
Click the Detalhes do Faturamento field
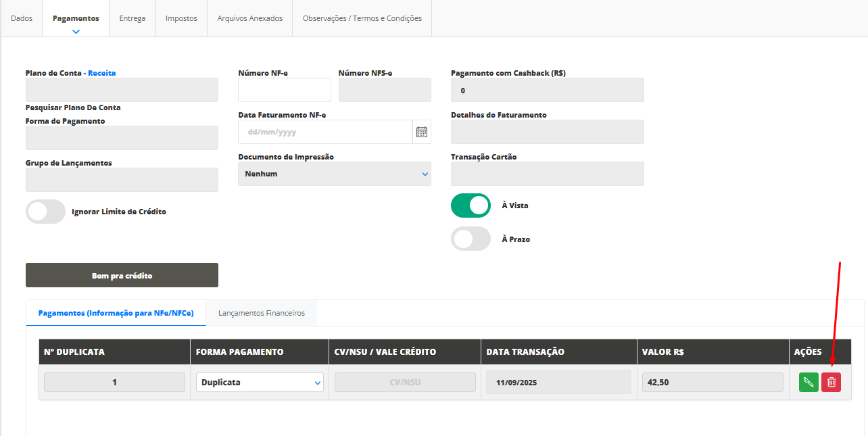tap(547, 132)
